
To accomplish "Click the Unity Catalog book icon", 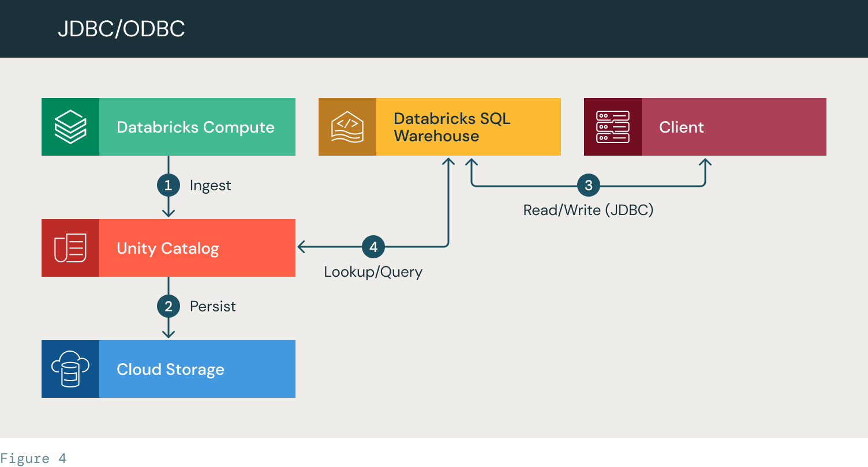I will click(70, 248).
